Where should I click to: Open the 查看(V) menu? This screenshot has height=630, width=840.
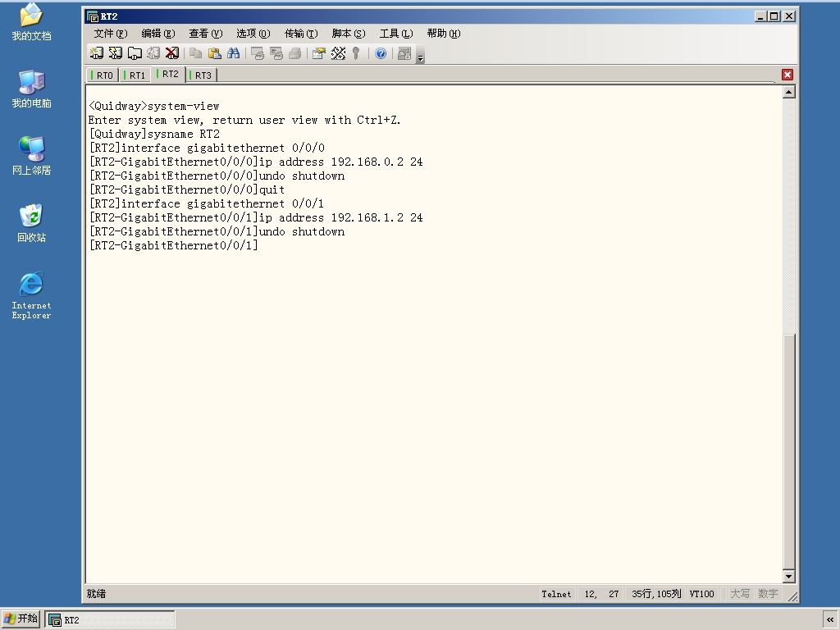(x=206, y=33)
